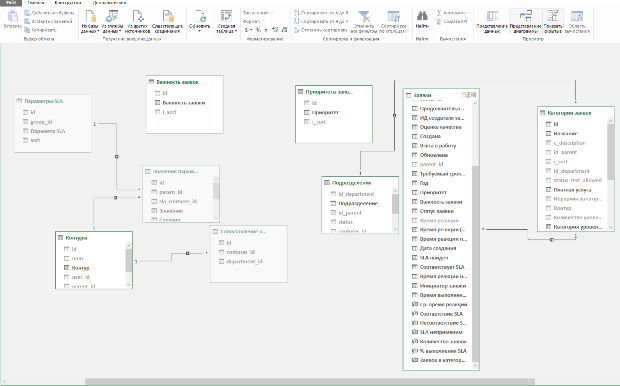Screen dimensions: 620x386
Task: Switch to the Home (Главная) ribbon tab
Action: [x=36, y=2]
